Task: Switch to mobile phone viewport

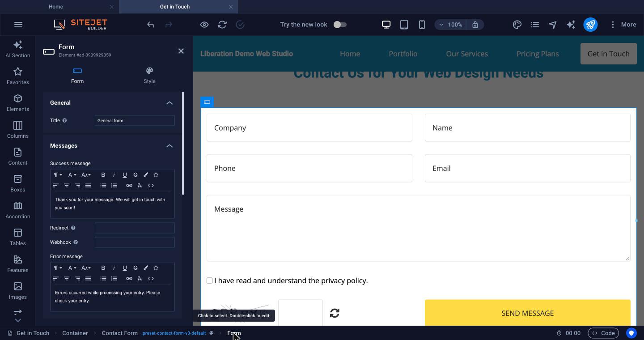Action: pyautogui.click(x=422, y=25)
